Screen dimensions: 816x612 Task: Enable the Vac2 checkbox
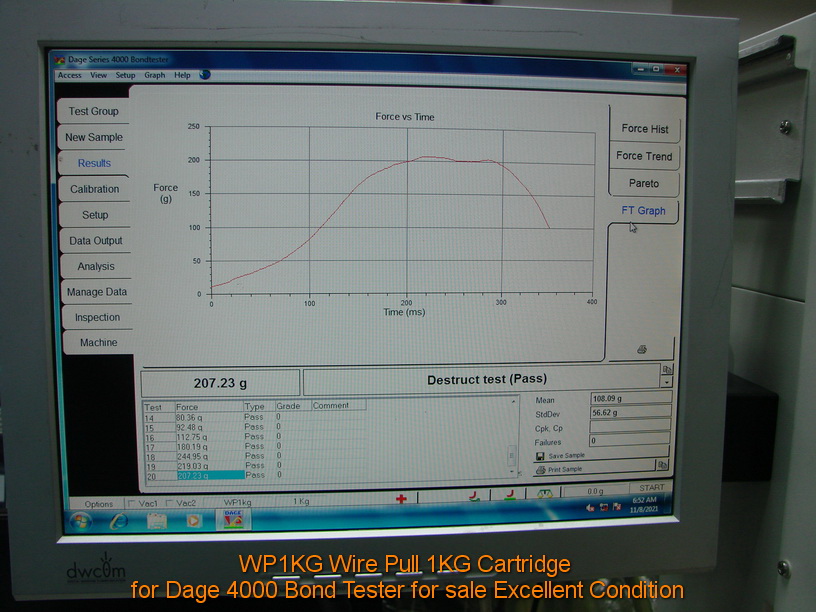(169, 503)
